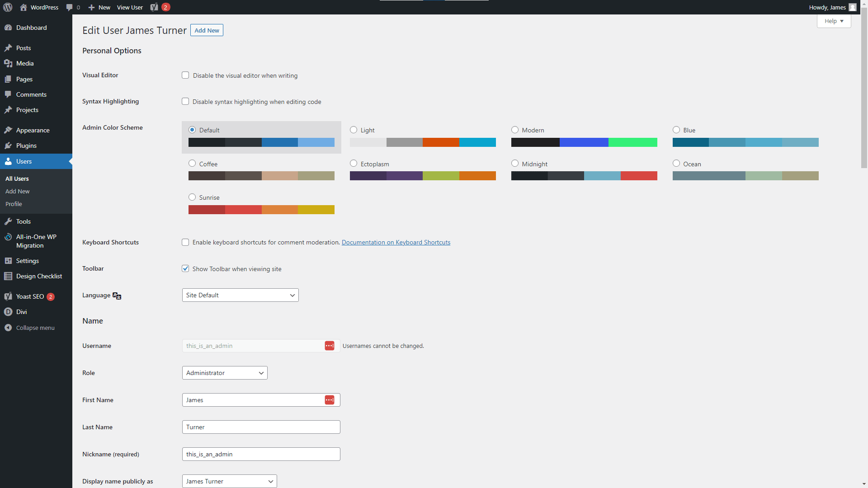Select the Sunrise admin color scheme

point(192,197)
